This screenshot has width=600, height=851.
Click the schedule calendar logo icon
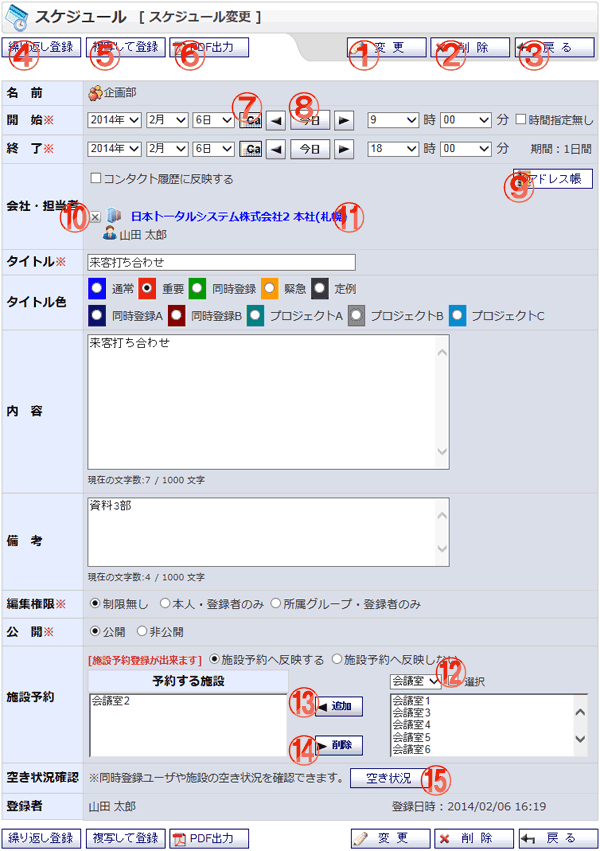17,18
